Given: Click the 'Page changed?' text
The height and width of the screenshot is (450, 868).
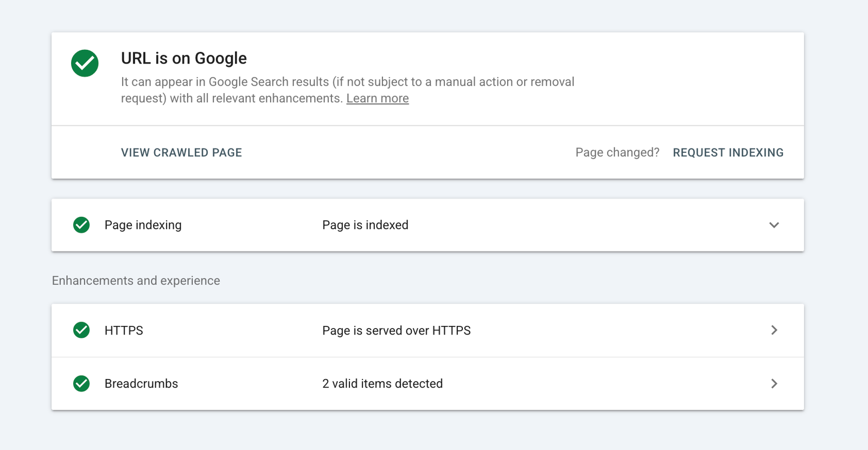Looking at the screenshot, I should (x=617, y=152).
